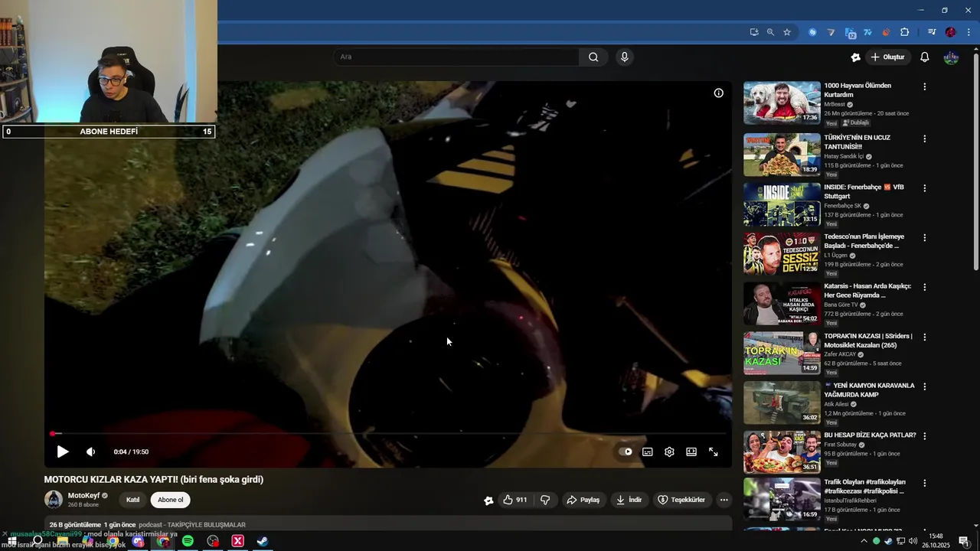Click the Abone ol subscribe button
Image resolution: width=980 pixels, height=551 pixels.
point(170,500)
